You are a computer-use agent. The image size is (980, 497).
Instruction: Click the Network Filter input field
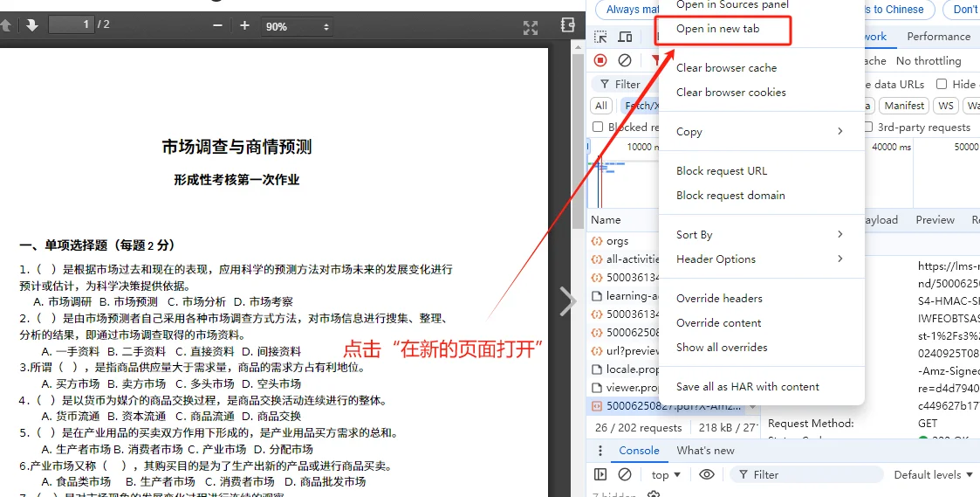pos(627,85)
